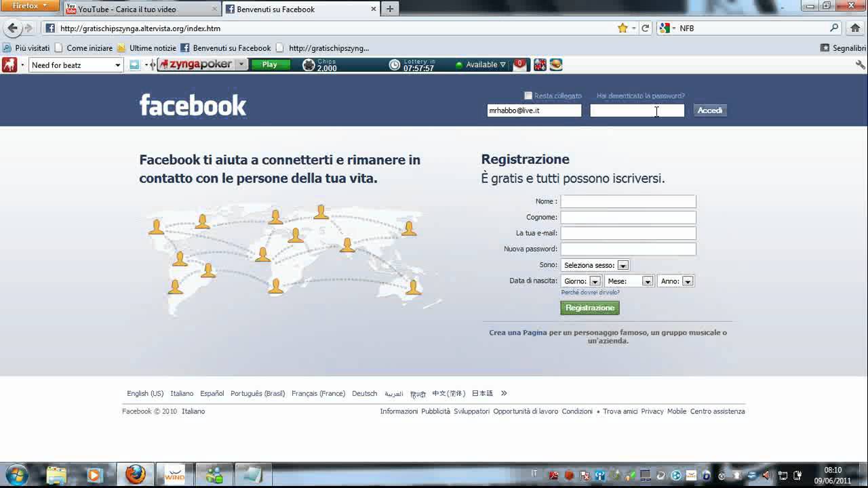Click the Nuova password field

coord(629,249)
